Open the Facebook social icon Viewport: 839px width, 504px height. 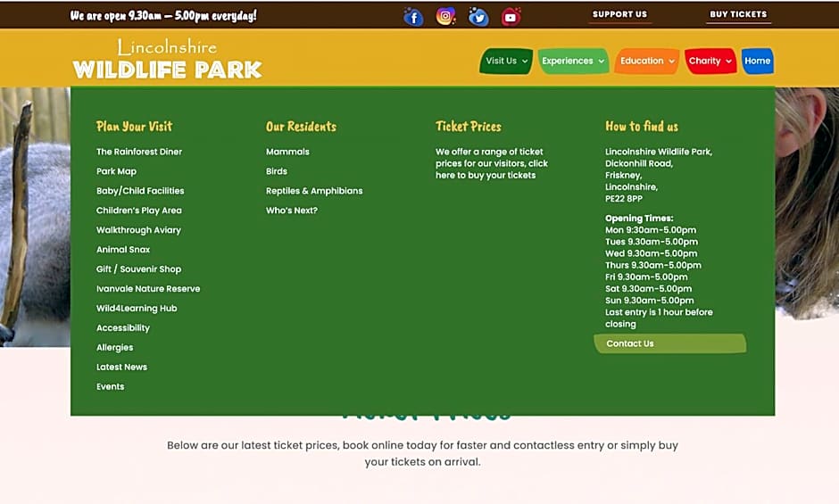pyautogui.click(x=413, y=16)
